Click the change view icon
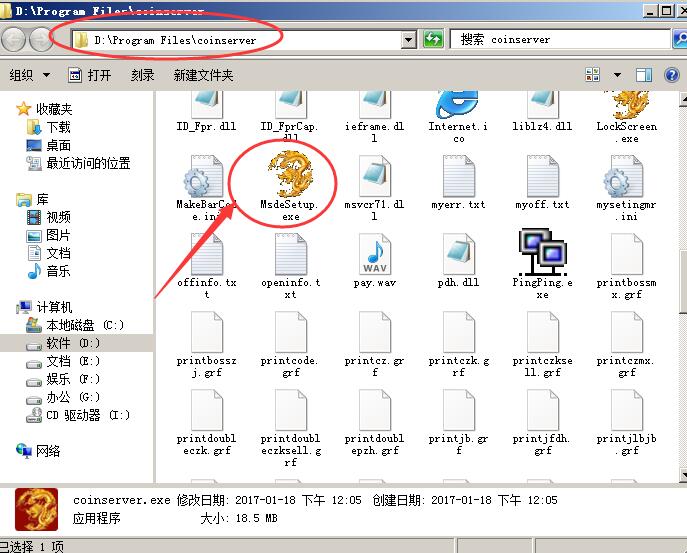Viewport: 687px width, 553px height. coord(592,75)
